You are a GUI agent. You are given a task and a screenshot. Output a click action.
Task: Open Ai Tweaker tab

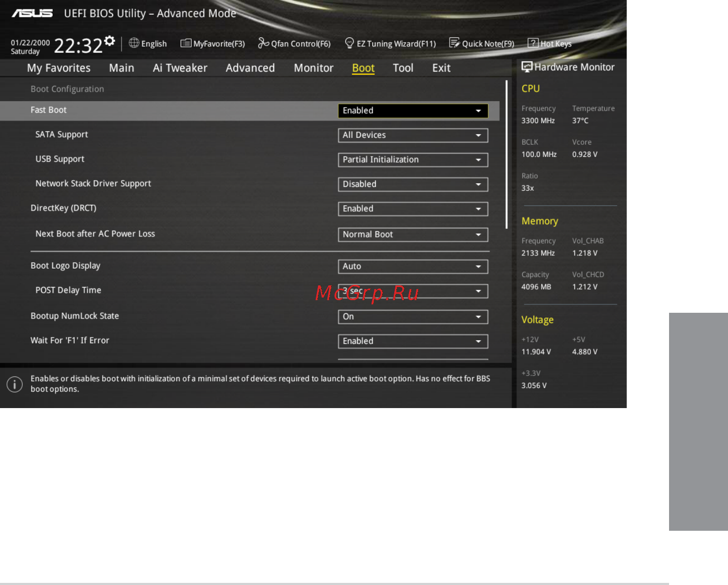pyautogui.click(x=180, y=68)
